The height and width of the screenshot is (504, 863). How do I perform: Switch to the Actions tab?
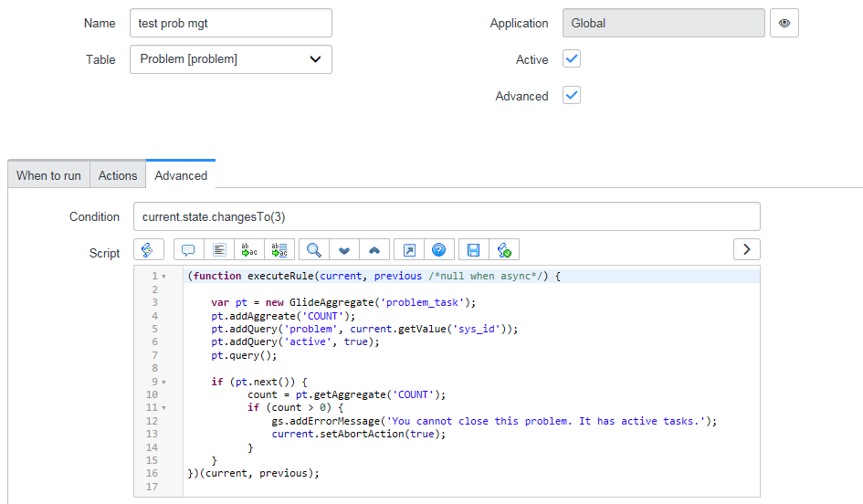118,175
